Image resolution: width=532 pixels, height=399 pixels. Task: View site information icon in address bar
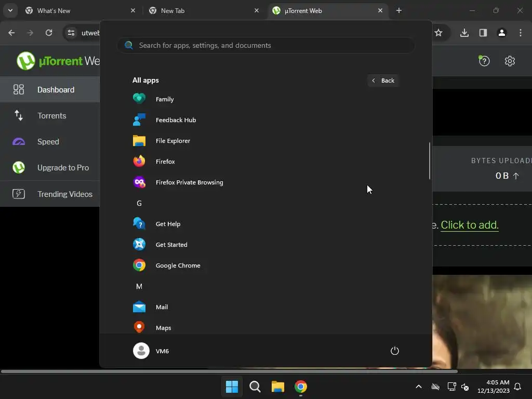[71, 33]
